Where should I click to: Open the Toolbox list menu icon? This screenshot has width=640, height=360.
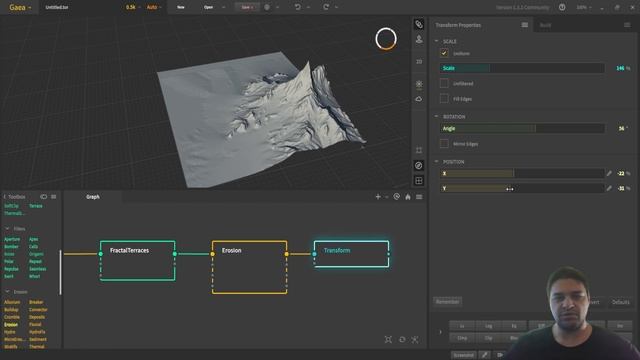coord(53,197)
